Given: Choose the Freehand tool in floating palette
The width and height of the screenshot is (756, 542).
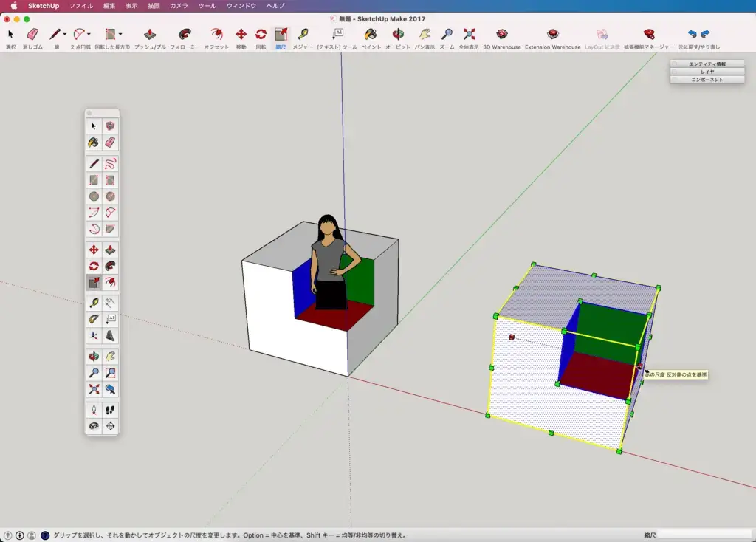Looking at the screenshot, I should [x=111, y=163].
